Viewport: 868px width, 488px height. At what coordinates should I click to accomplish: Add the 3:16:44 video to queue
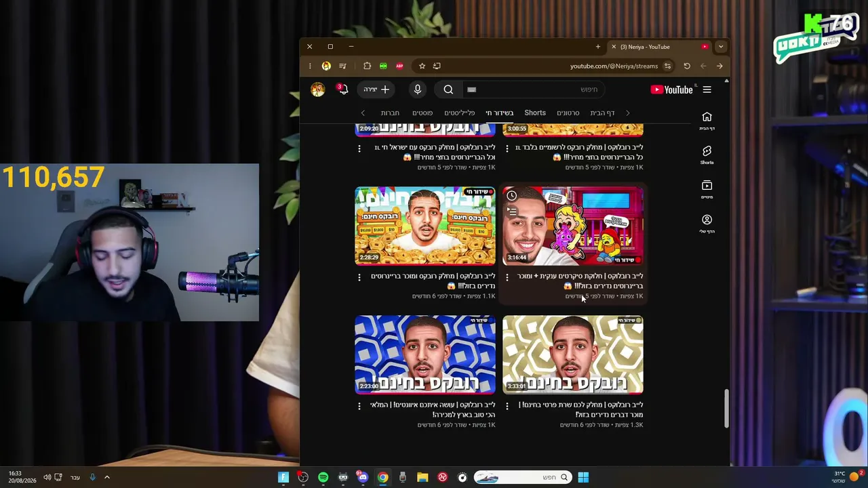(512, 211)
